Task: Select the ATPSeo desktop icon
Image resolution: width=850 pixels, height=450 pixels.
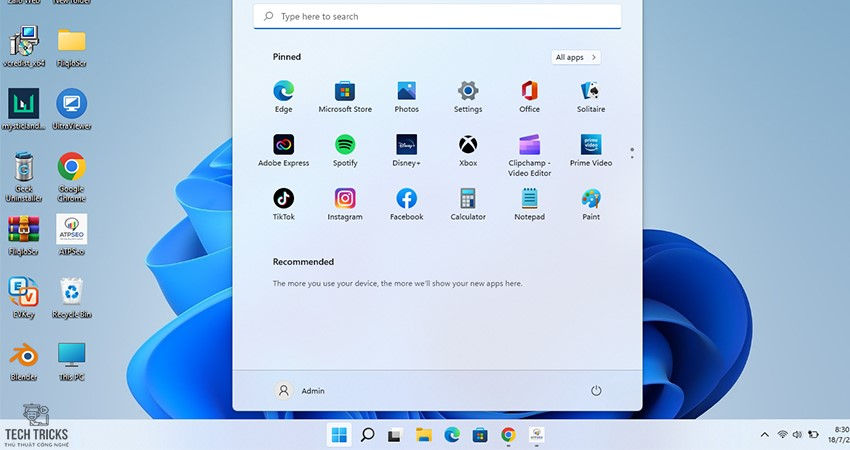Action: (72, 235)
